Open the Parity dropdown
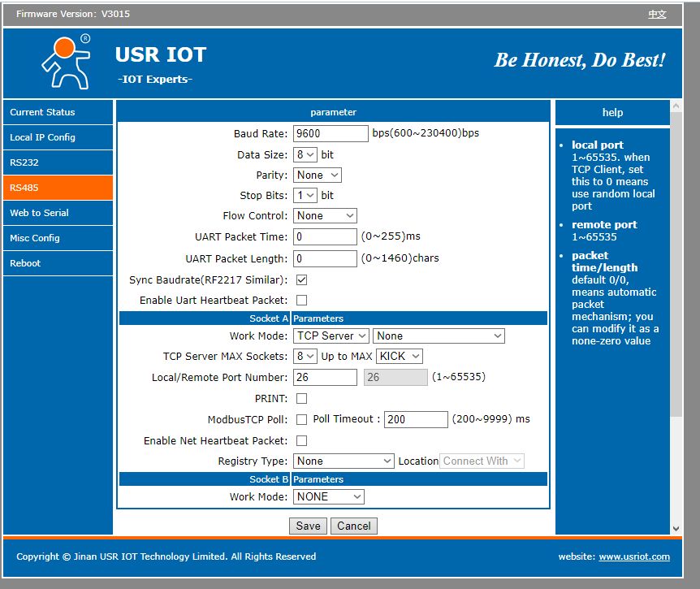This screenshot has width=700, height=589. (x=318, y=175)
